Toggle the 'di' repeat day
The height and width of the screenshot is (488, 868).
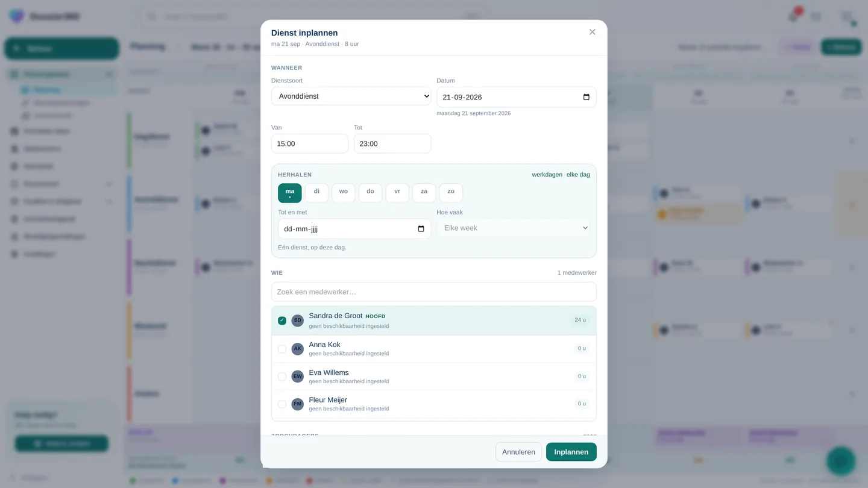316,193
